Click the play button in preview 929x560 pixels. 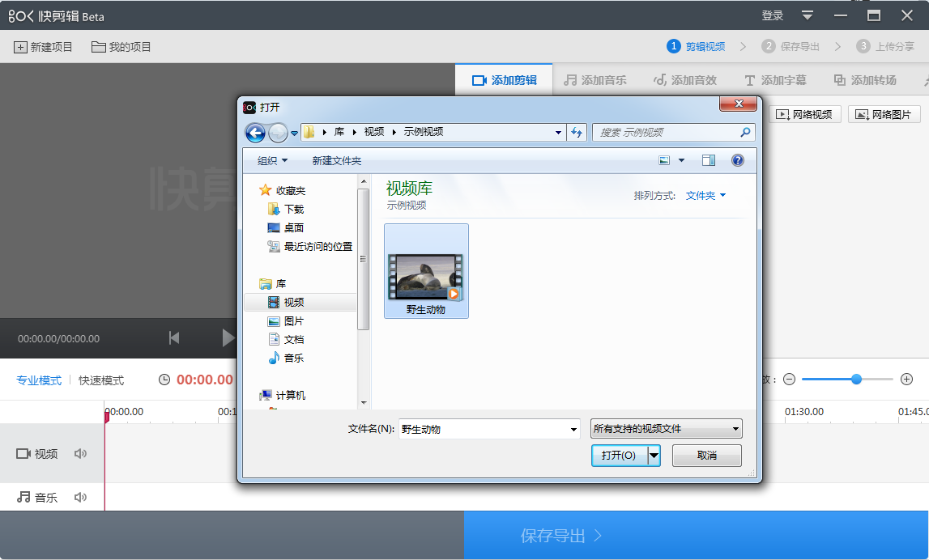pos(228,338)
